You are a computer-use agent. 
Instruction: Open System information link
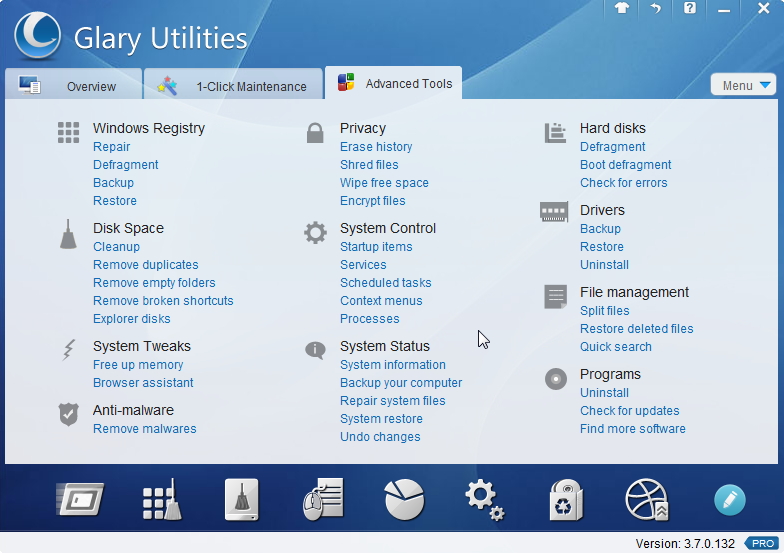tap(392, 365)
